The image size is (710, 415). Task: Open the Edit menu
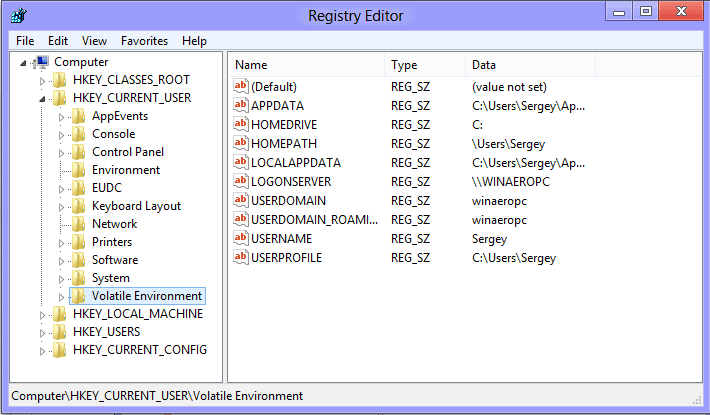58,41
